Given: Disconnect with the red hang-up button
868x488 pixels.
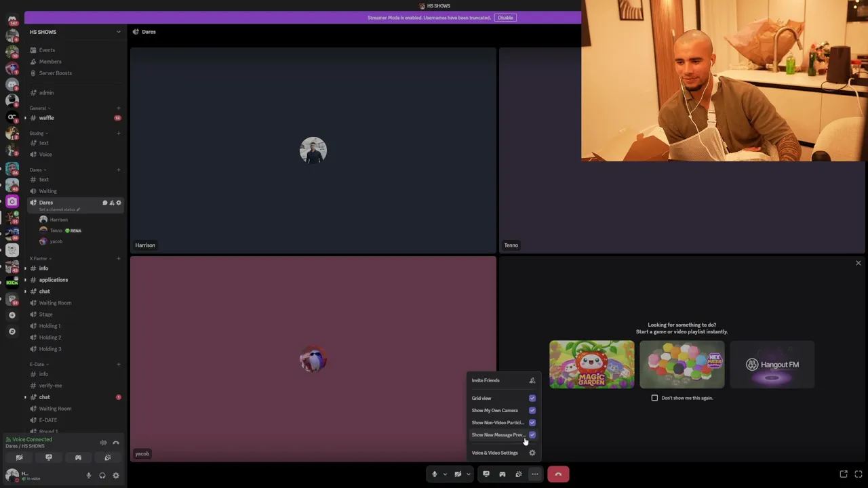Looking at the screenshot, I should point(558,474).
